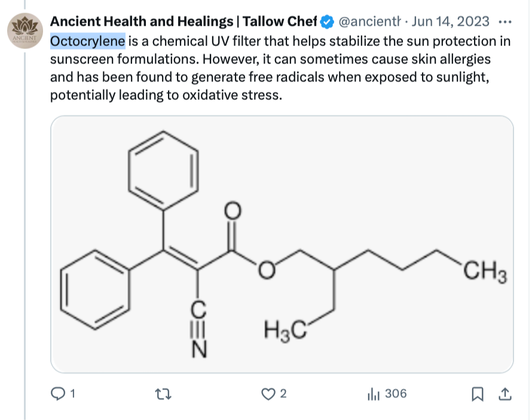Click the blue verified checkmark badge

click(327, 22)
